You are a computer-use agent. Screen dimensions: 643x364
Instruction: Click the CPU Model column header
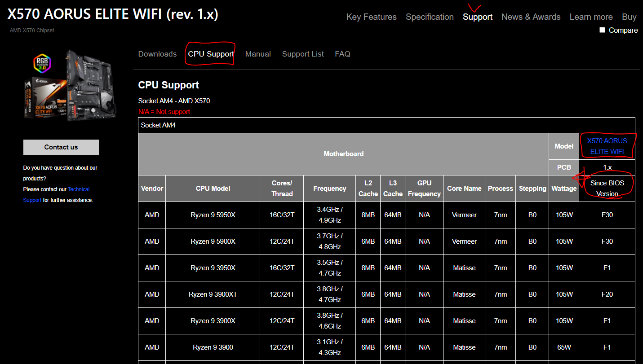(213, 189)
